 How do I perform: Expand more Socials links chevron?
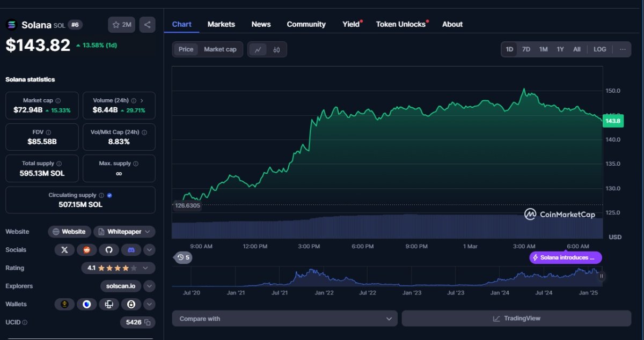(149, 250)
